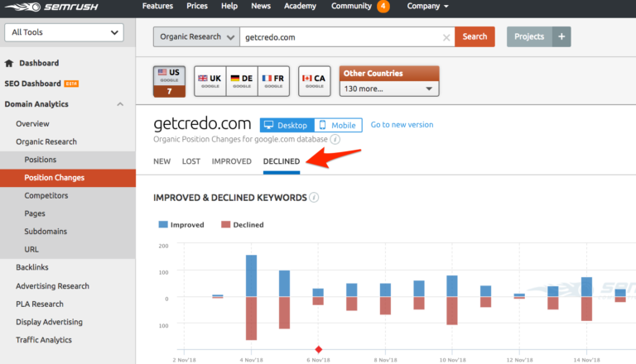Image resolution: width=636 pixels, height=364 pixels.
Task: Open the Prices page
Action: tap(197, 6)
